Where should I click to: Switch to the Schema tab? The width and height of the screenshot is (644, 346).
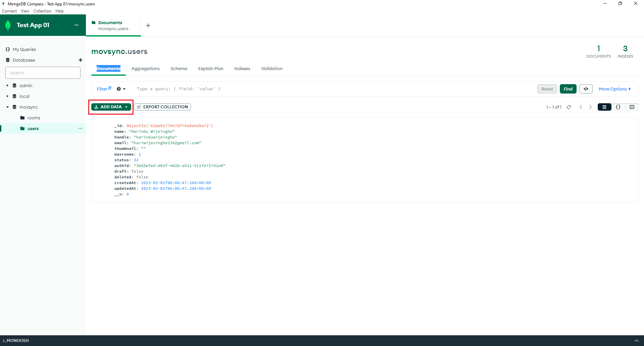click(179, 68)
